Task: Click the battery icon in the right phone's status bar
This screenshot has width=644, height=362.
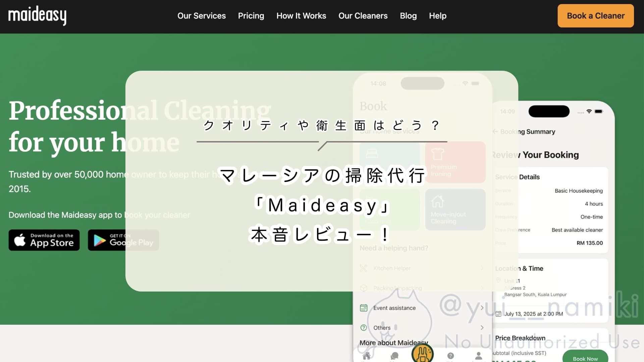Action: coord(599,111)
